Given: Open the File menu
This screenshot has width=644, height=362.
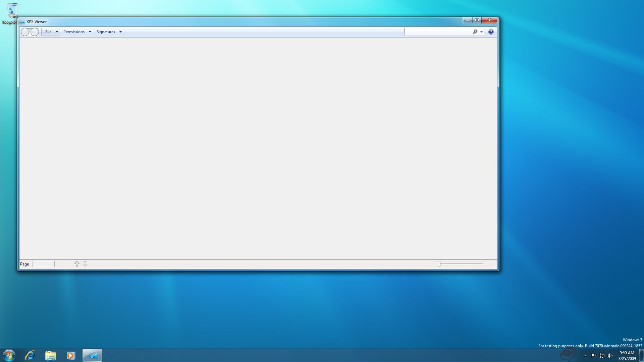Looking at the screenshot, I should [x=48, y=32].
